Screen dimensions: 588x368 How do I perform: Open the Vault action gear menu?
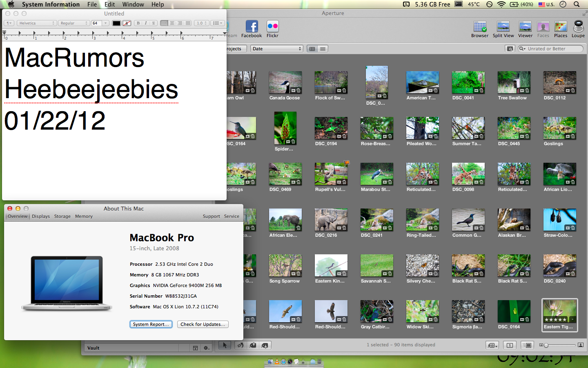pos(207,348)
